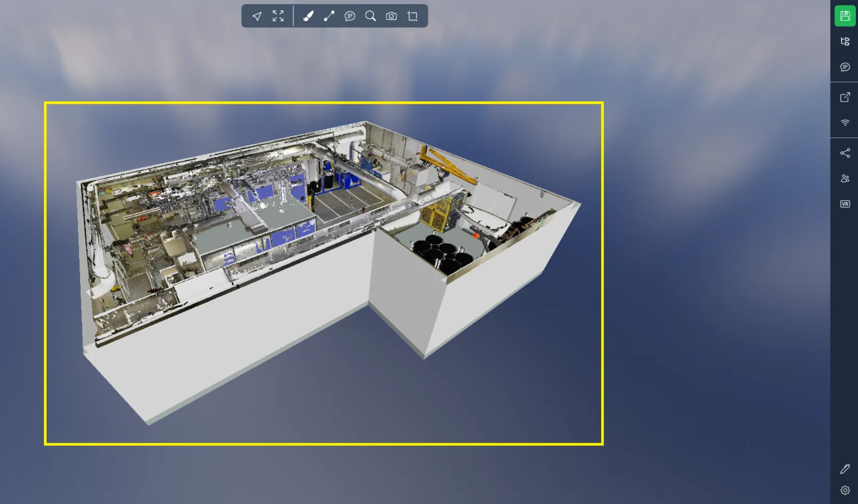Open the comments panel in sidebar
This screenshot has height=504, width=858.
pyautogui.click(x=845, y=67)
